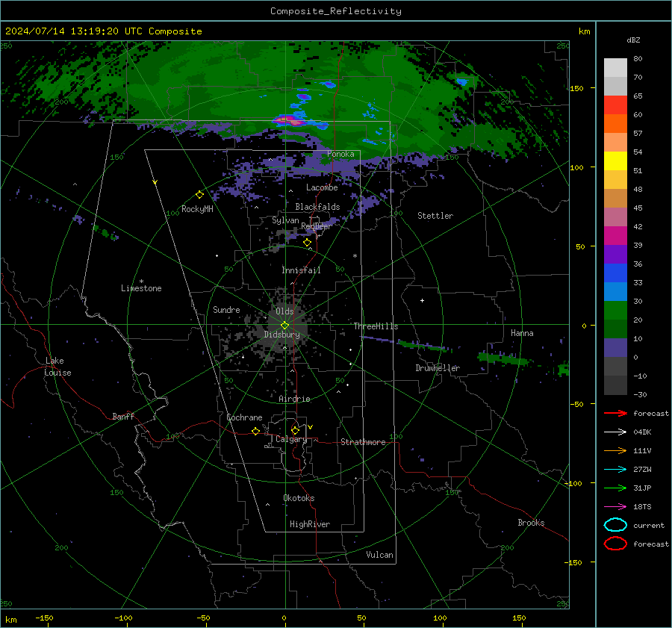The image size is (672, 628).
Task: Click the Okotoks city label
Action: (299, 498)
